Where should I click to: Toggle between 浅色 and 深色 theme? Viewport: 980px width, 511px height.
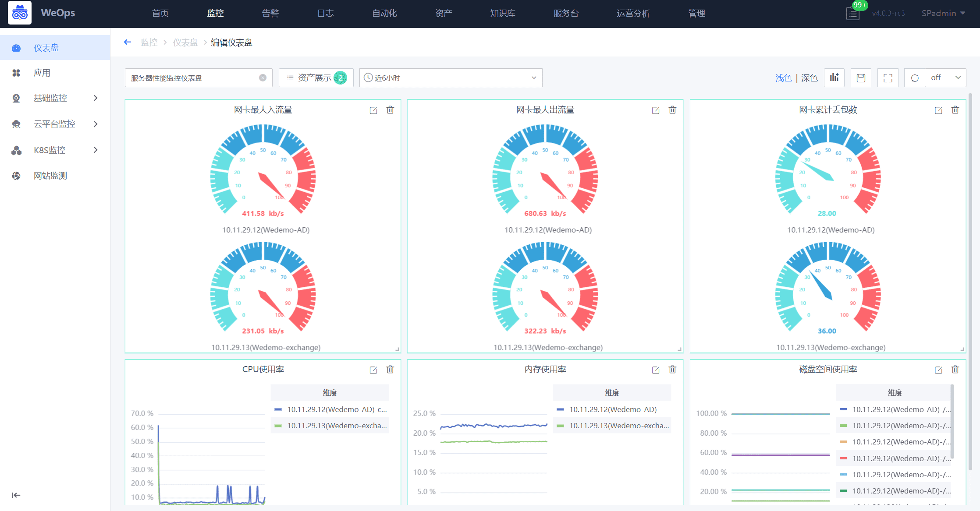(x=810, y=78)
